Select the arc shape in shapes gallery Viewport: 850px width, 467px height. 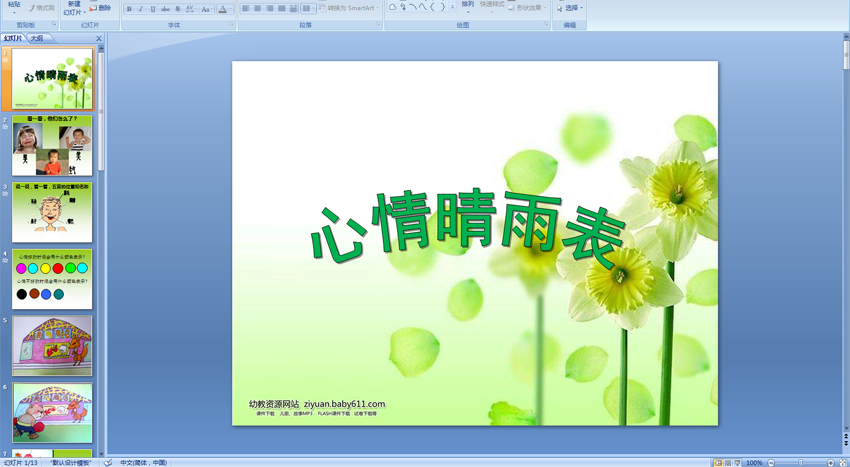413,7
